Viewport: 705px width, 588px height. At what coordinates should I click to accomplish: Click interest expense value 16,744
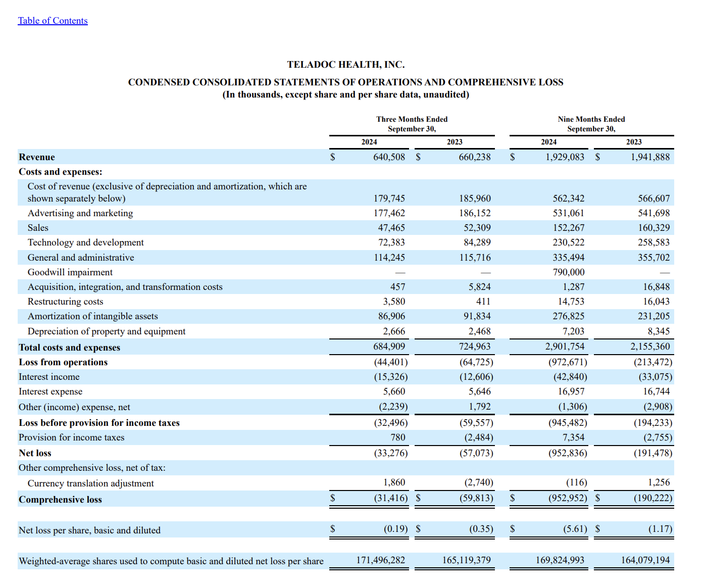[657, 391]
